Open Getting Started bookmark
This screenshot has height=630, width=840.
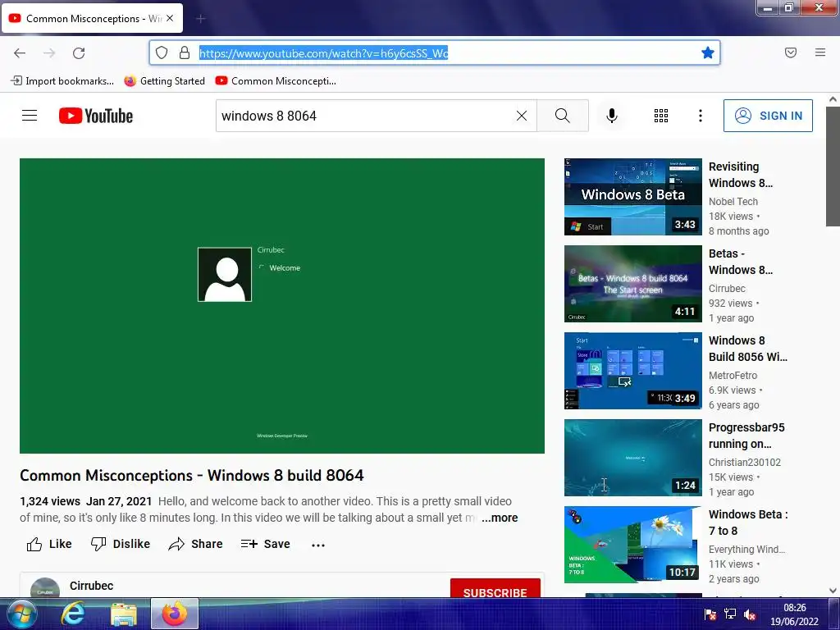coord(164,81)
